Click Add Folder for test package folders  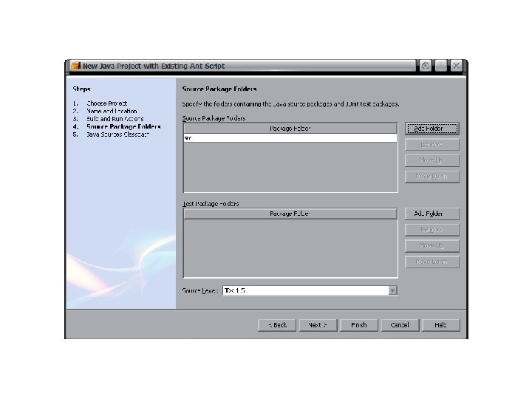(432, 214)
